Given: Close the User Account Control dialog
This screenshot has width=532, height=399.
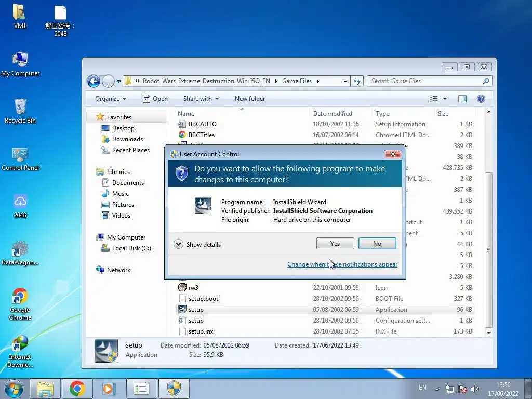Looking at the screenshot, I should click(x=393, y=154).
